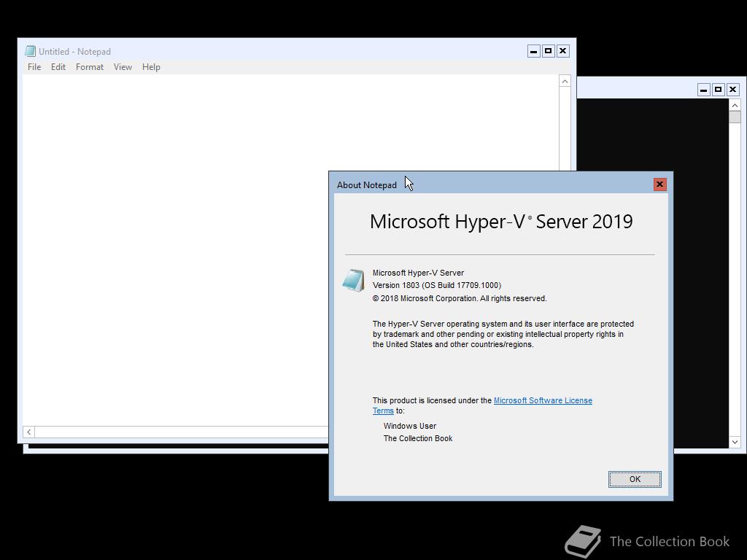Maximize the Untitled Notepad window
The height and width of the screenshot is (560, 747).
[x=549, y=51]
